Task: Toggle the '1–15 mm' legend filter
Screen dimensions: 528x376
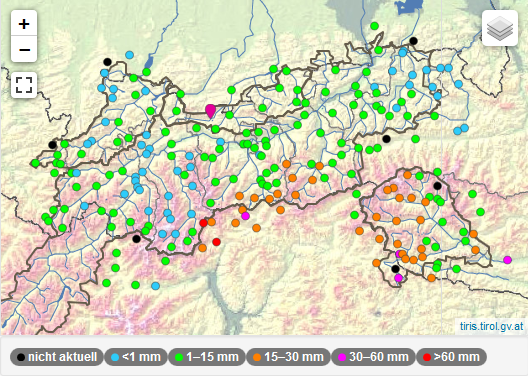Action: [x=207, y=357]
